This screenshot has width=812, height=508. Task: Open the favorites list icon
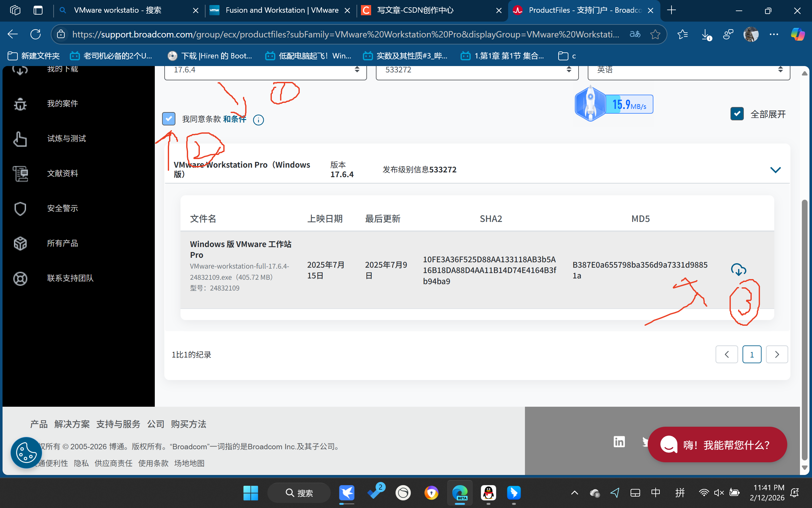click(x=683, y=34)
